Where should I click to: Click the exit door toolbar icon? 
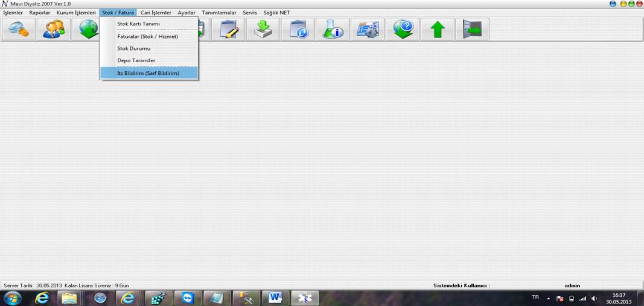pyautogui.click(x=473, y=30)
